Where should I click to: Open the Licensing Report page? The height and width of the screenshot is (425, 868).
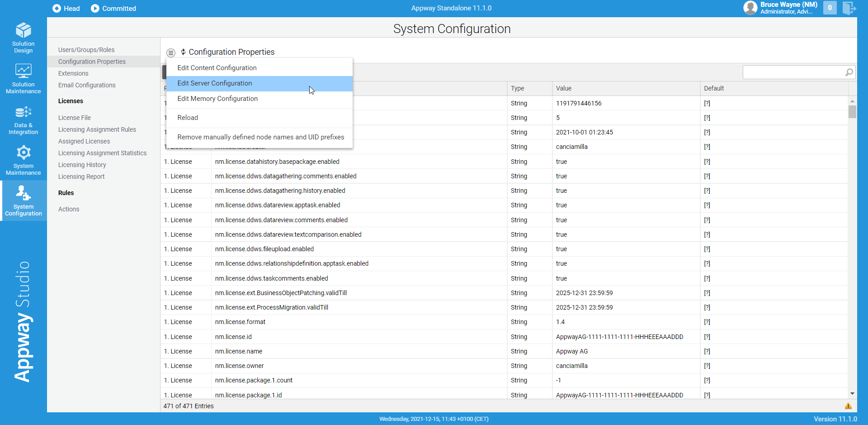click(81, 177)
